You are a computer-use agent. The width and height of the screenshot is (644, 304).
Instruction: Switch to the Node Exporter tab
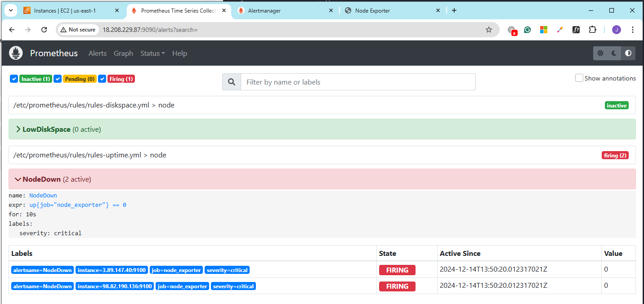(x=393, y=10)
